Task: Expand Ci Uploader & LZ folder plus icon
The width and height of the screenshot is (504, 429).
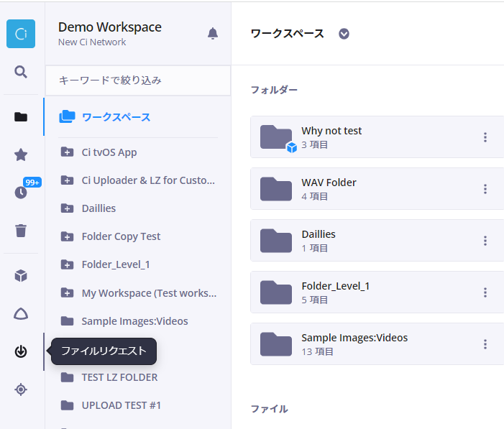Action: coord(67,180)
